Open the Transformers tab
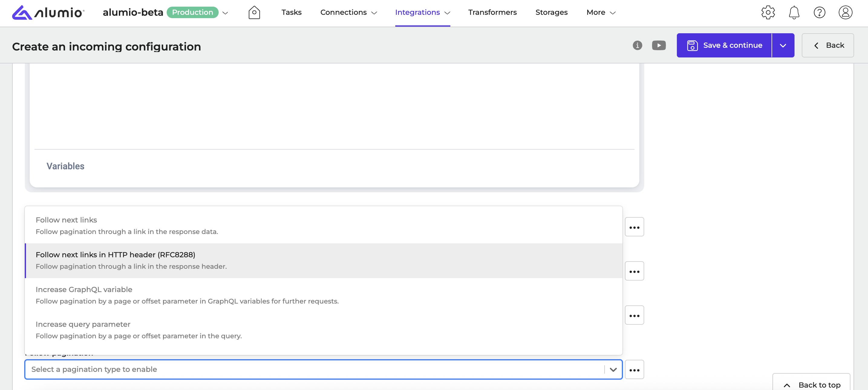This screenshot has height=390, width=868. (x=492, y=12)
